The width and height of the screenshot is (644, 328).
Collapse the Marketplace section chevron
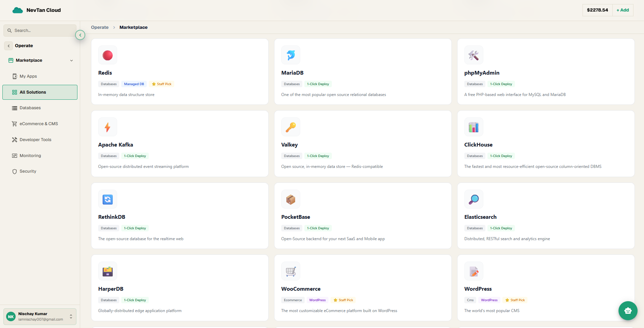[x=71, y=60]
